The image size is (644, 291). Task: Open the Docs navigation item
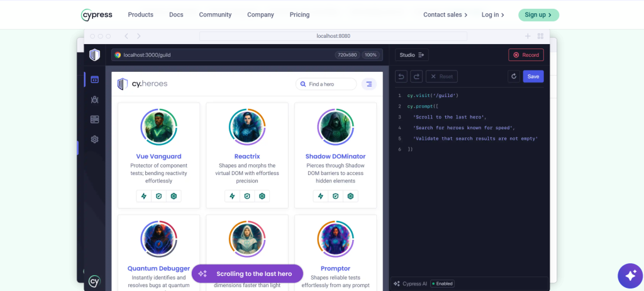[176, 14]
